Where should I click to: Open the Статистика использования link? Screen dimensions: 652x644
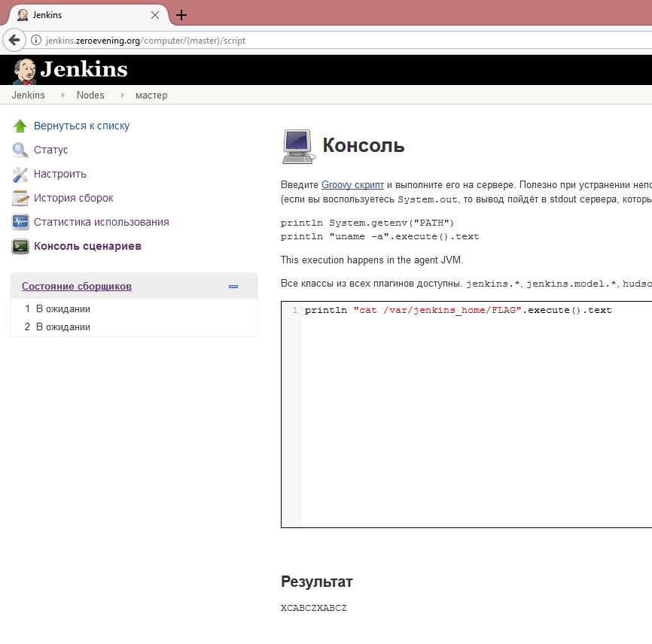pos(102,222)
